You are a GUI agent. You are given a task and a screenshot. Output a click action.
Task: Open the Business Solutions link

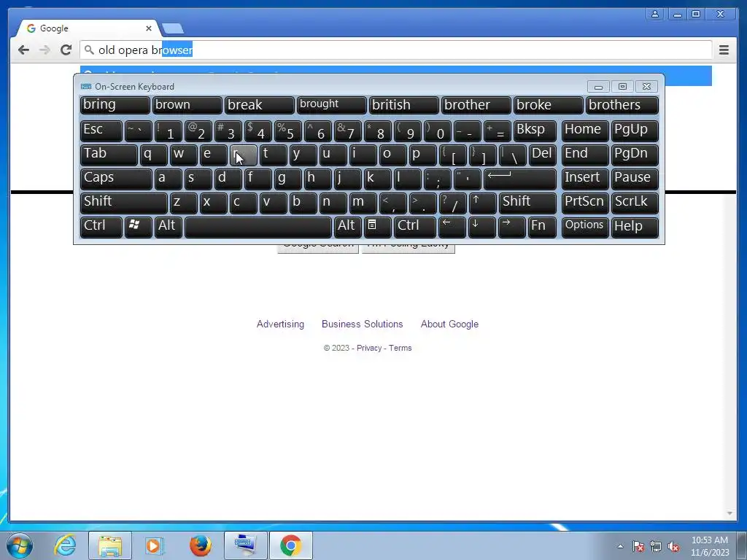pyautogui.click(x=362, y=324)
